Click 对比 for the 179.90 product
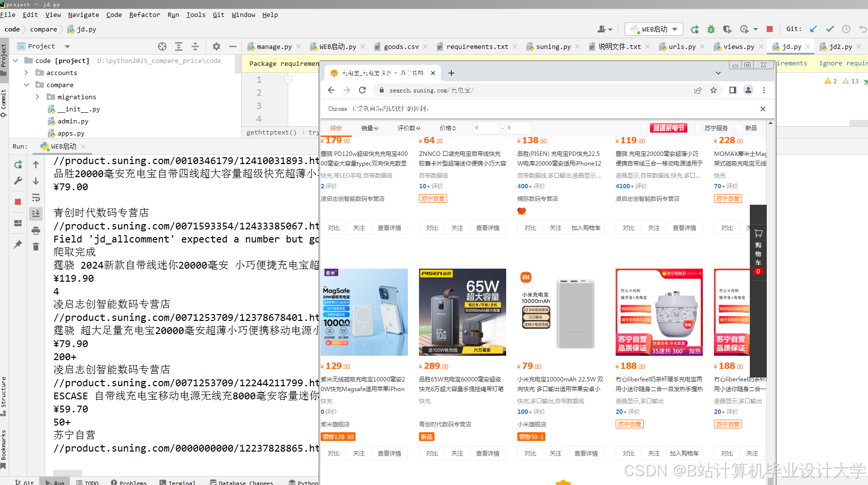Screen dimensions: 868x485 334,228
